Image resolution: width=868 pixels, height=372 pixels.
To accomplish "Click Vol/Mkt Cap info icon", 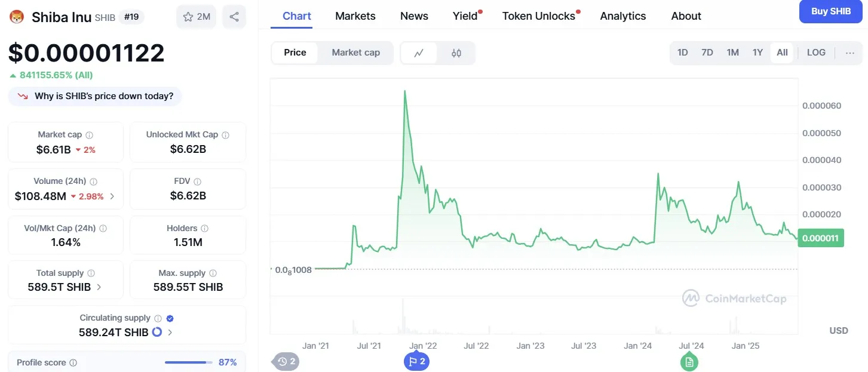I will 103,228.
